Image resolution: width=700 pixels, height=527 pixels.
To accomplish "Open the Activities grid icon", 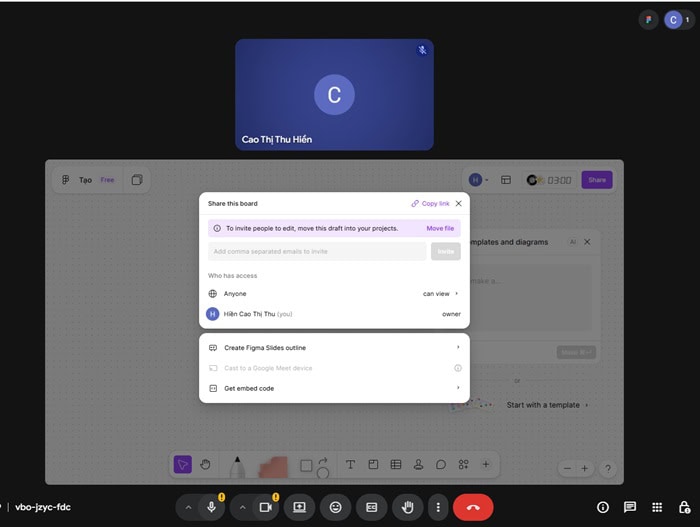I will (657, 507).
